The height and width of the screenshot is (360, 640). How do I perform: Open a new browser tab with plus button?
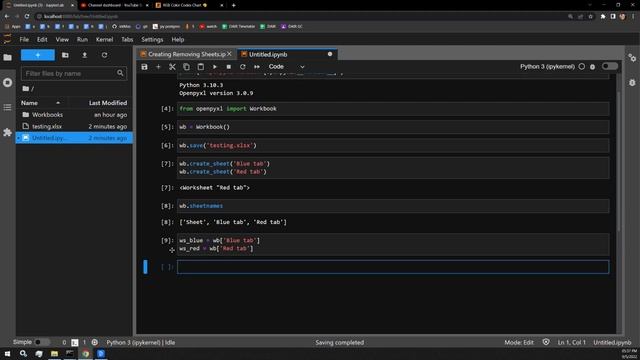point(233,5)
